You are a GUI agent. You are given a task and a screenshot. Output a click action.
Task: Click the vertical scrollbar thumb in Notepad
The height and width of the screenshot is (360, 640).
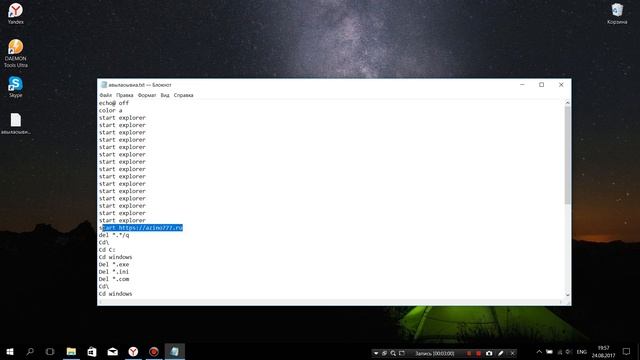tap(567, 155)
